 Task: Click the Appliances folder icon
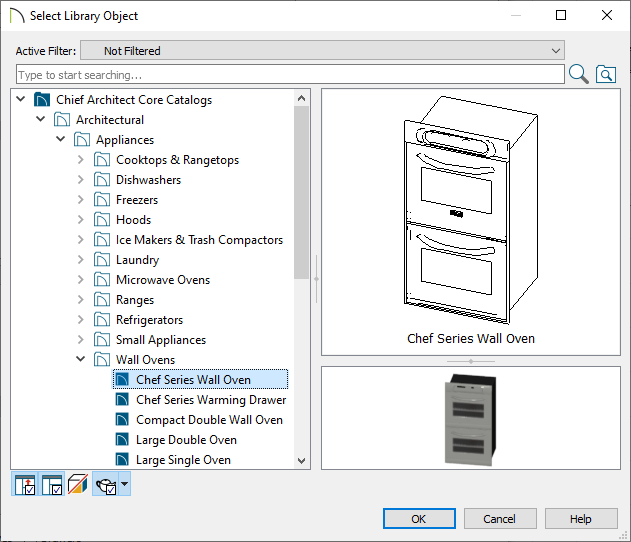click(82, 140)
